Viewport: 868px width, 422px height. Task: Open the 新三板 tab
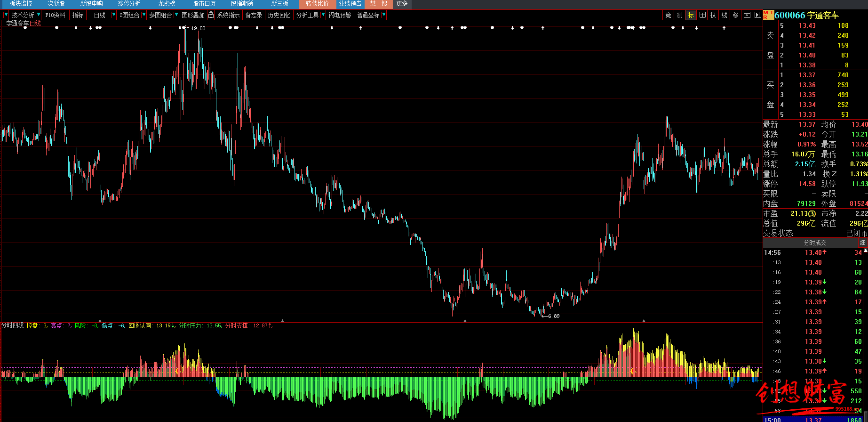tap(279, 4)
